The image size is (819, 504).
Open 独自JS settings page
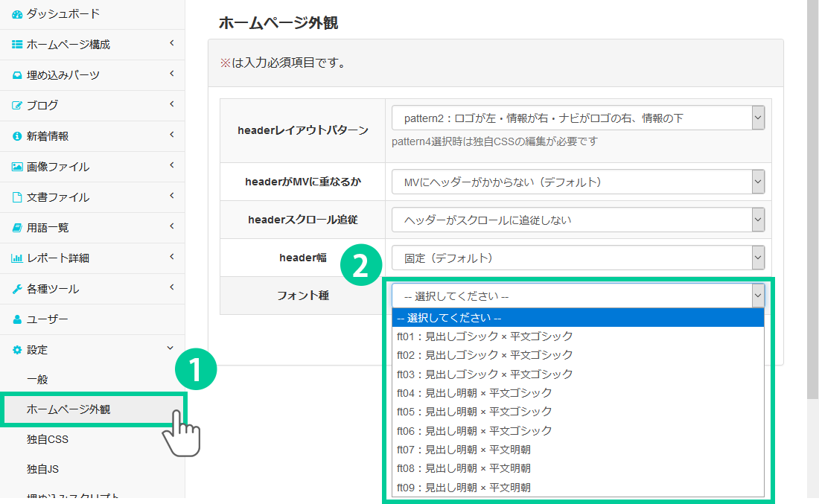click(x=42, y=470)
